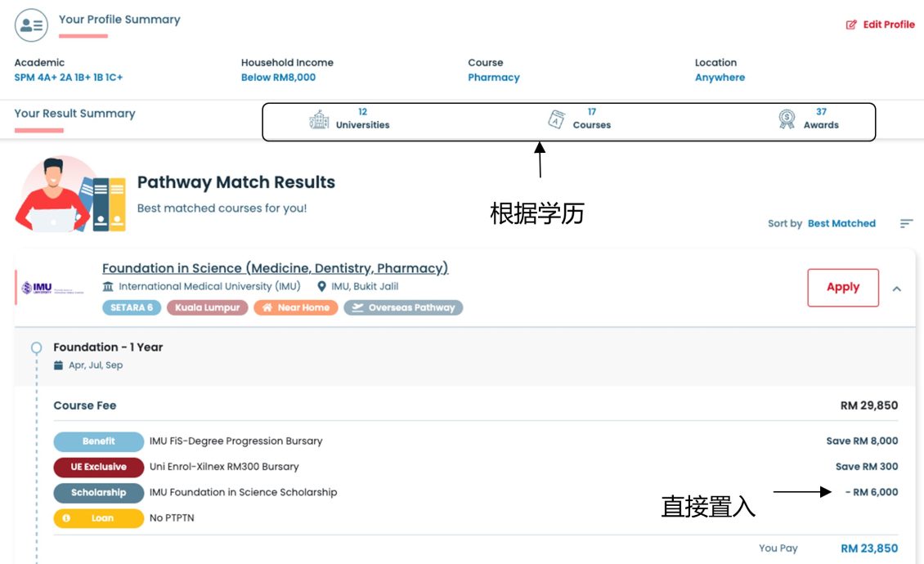The image size is (924, 564).
Task: Open the 37 Awards tab
Action: pyautogui.click(x=821, y=119)
